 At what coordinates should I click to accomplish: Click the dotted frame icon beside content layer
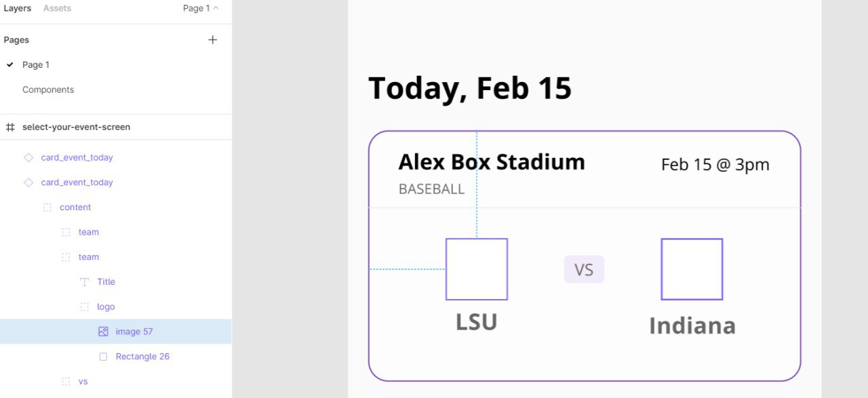click(x=47, y=207)
